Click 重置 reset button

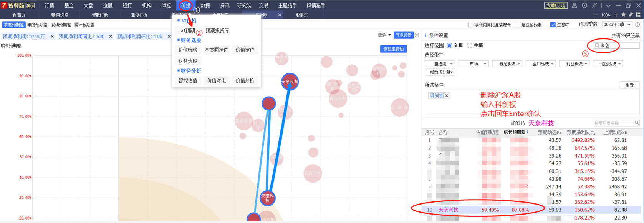click(x=630, y=85)
